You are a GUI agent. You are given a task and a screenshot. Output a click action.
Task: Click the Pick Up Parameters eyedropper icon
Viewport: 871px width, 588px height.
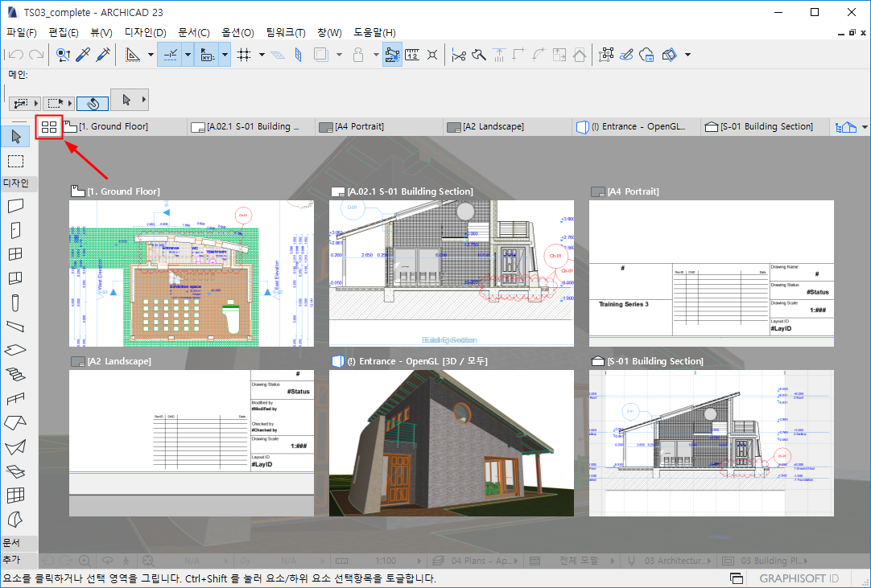point(82,55)
